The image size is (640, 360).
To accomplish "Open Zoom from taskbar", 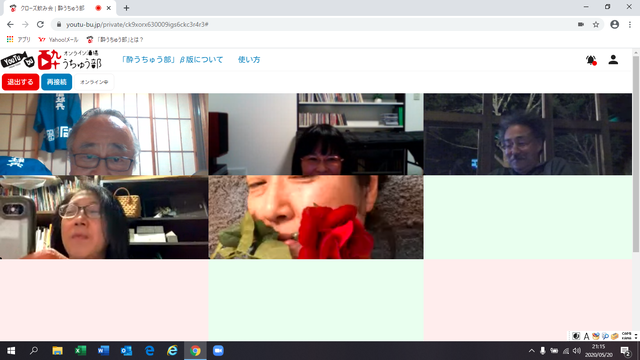I will (x=218, y=351).
